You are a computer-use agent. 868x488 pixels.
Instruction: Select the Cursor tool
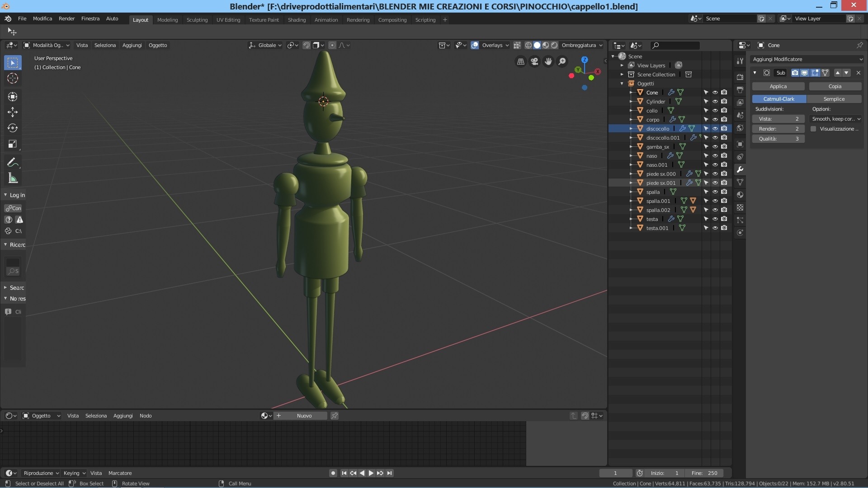click(13, 79)
